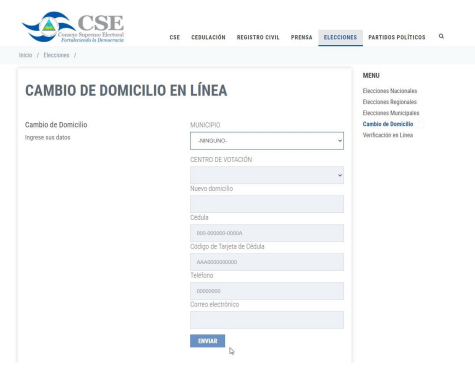Go to Inicio breadcrumb
The image size is (475, 381).
[25, 55]
